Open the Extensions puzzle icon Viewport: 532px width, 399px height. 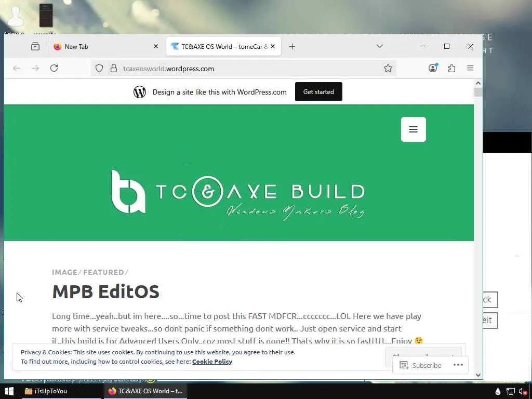pos(451,69)
